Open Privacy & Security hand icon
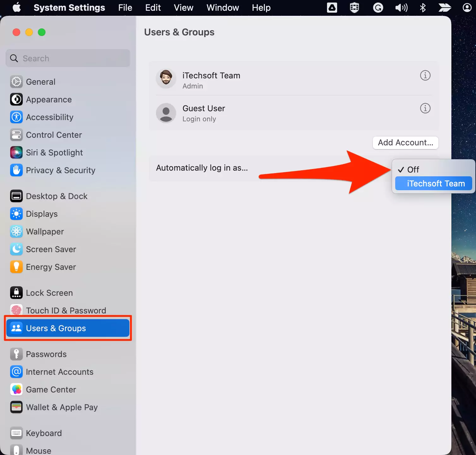Image resolution: width=476 pixels, height=455 pixels. (x=16, y=170)
